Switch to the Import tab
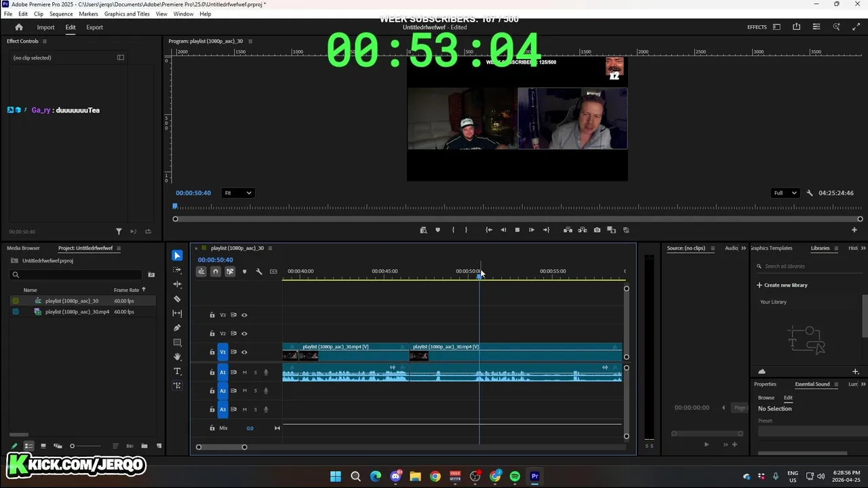 coord(45,27)
